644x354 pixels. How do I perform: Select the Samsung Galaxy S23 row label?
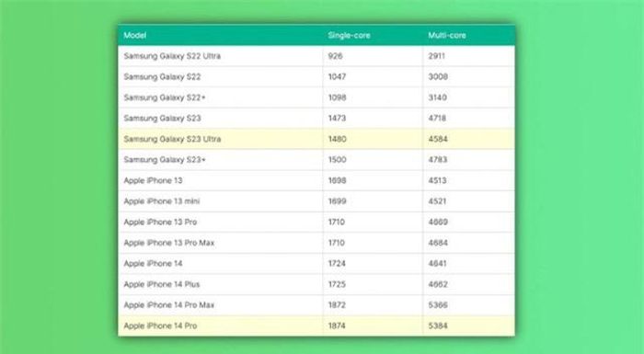pos(162,119)
